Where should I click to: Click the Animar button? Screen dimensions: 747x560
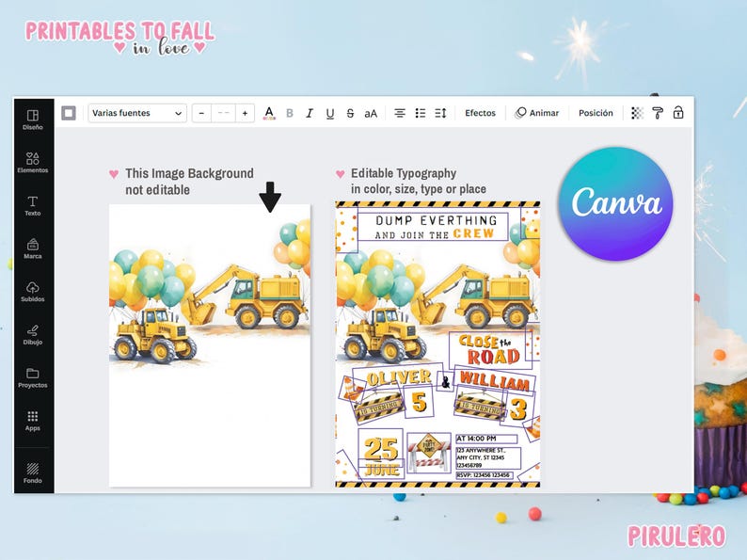[537, 113]
